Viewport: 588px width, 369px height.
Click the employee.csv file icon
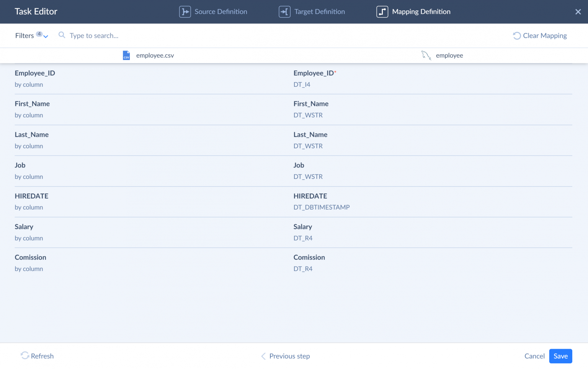click(x=126, y=55)
